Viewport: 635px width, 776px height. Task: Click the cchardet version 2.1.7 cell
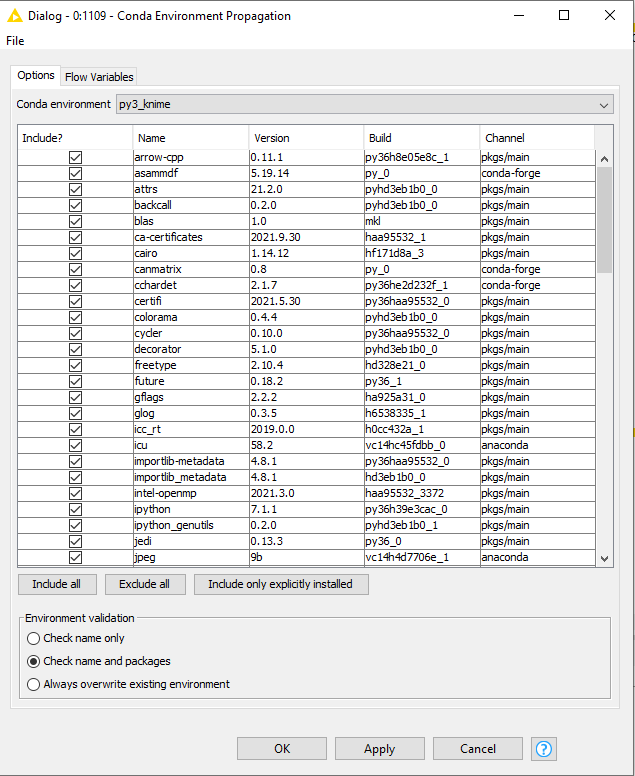306,285
